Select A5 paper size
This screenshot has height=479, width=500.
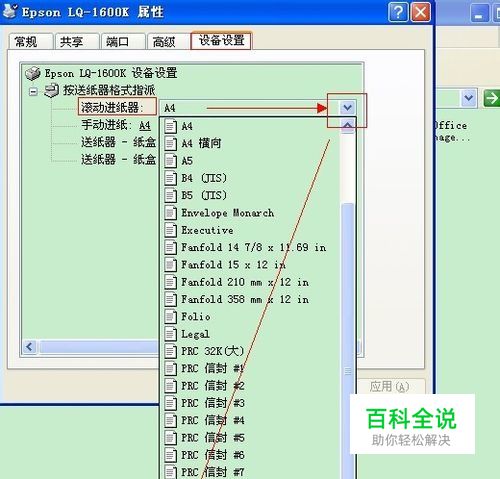[251, 161]
